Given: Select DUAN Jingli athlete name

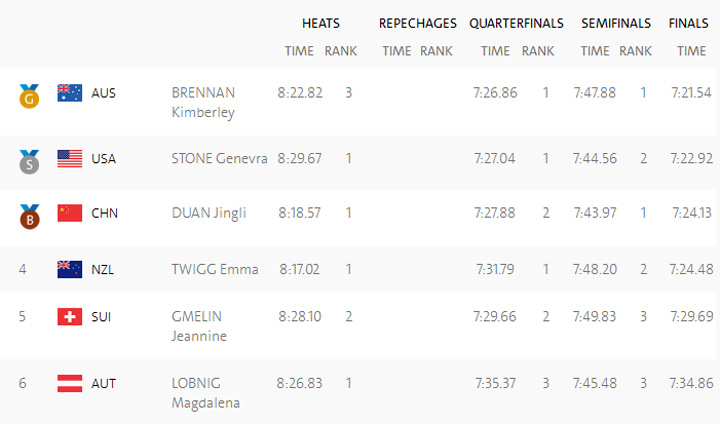Looking at the screenshot, I should [209, 212].
